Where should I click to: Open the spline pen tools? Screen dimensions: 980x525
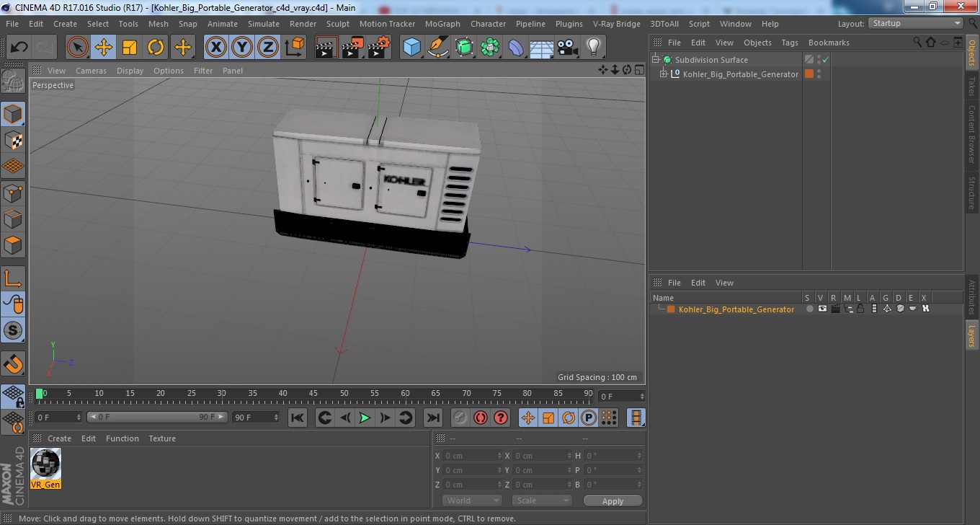(438, 48)
